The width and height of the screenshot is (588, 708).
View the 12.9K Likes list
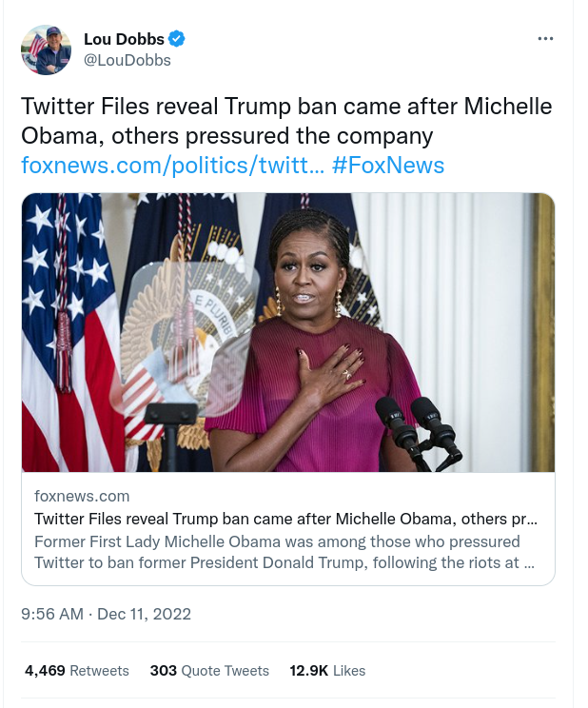click(x=327, y=671)
